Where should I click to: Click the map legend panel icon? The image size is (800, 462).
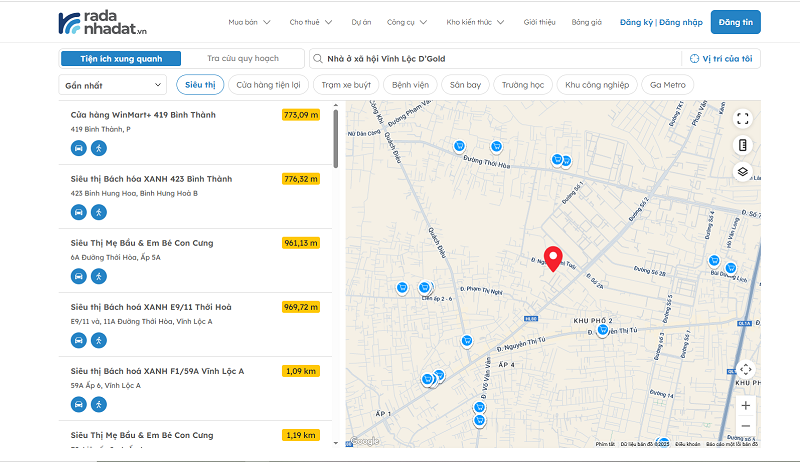click(x=743, y=145)
